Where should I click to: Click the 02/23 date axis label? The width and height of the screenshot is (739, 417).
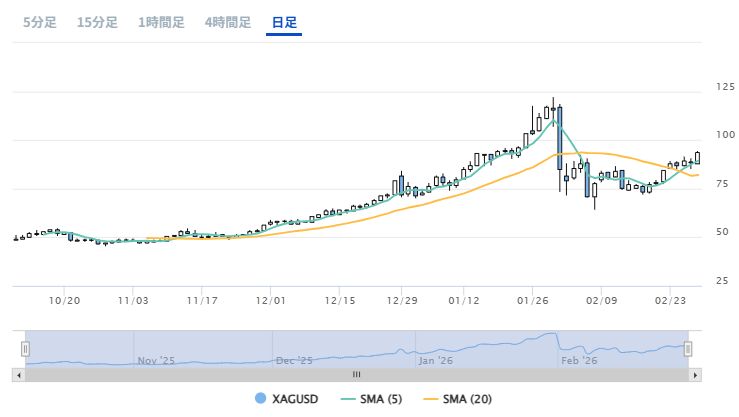[x=670, y=301]
